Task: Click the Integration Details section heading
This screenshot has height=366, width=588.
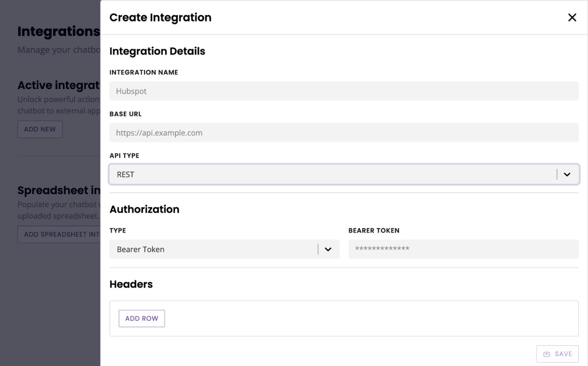Action: [157, 51]
